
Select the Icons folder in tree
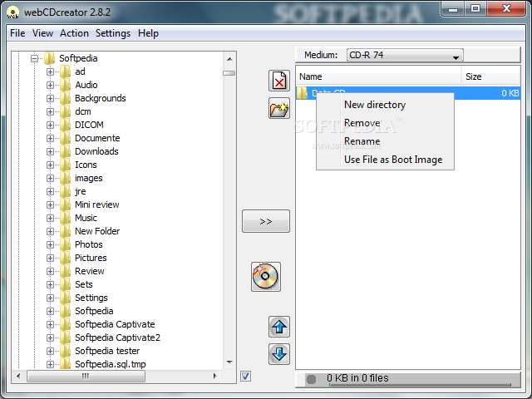tap(86, 165)
